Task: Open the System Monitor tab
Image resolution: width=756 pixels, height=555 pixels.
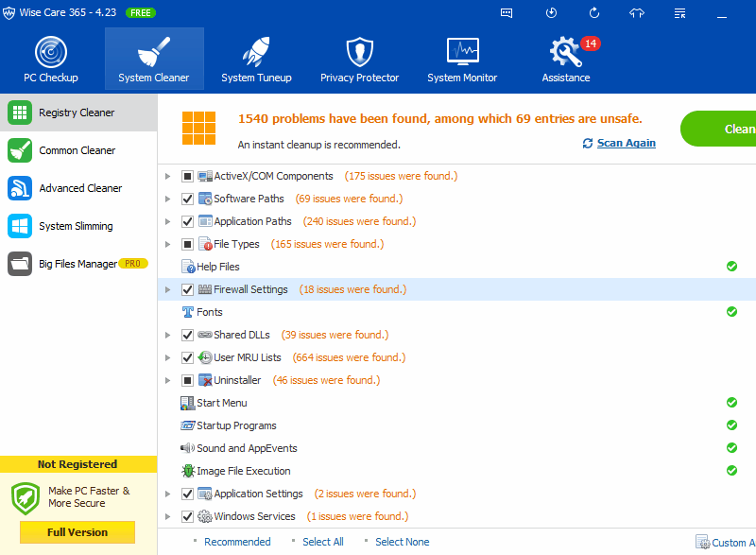Action: coord(462,59)
